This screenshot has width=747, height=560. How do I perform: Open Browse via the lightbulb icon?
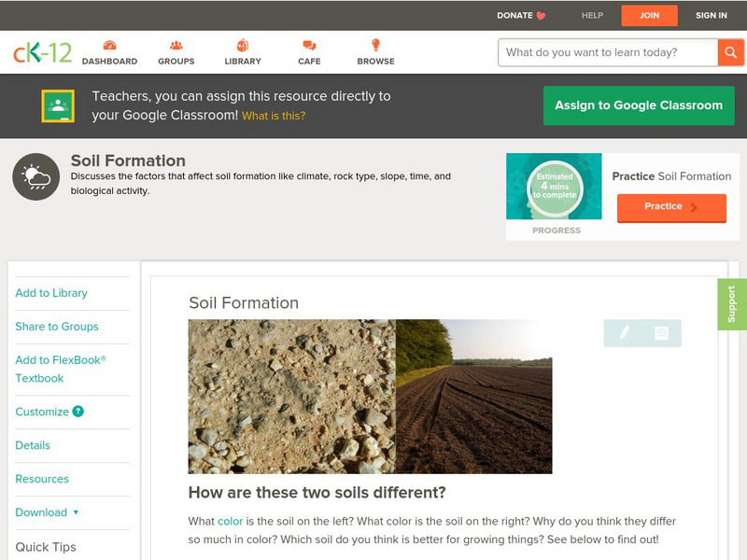374,44
